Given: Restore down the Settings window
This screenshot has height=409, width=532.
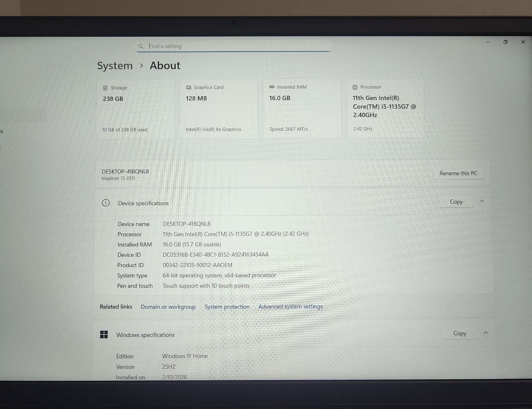Looking at the screenshot, I should [x=505, y=42].
